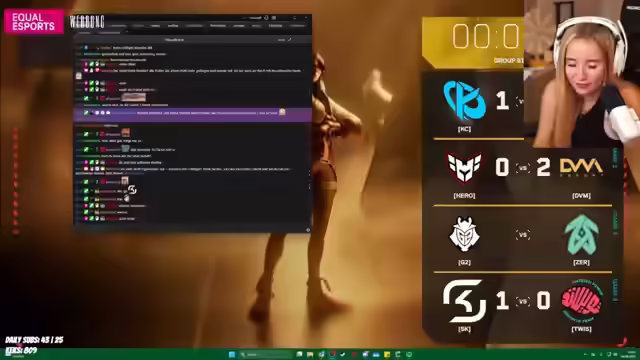Screen dimensions: 640x360
Task: Click the pencil edit icon in chat header
Action: (x=289, y=40)
